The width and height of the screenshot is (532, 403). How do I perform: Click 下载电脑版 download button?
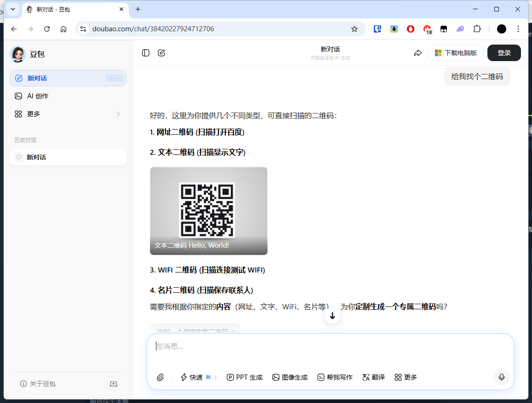[x=456, y=53]
